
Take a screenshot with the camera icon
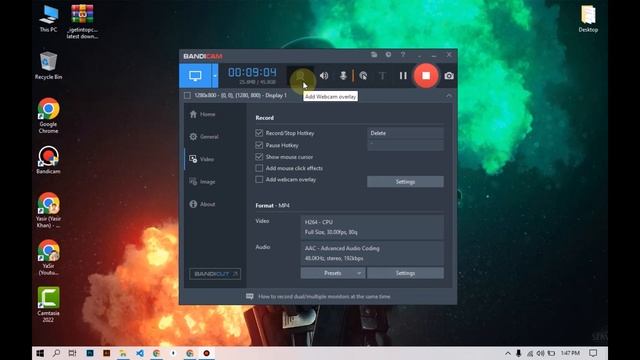[449, 76]
